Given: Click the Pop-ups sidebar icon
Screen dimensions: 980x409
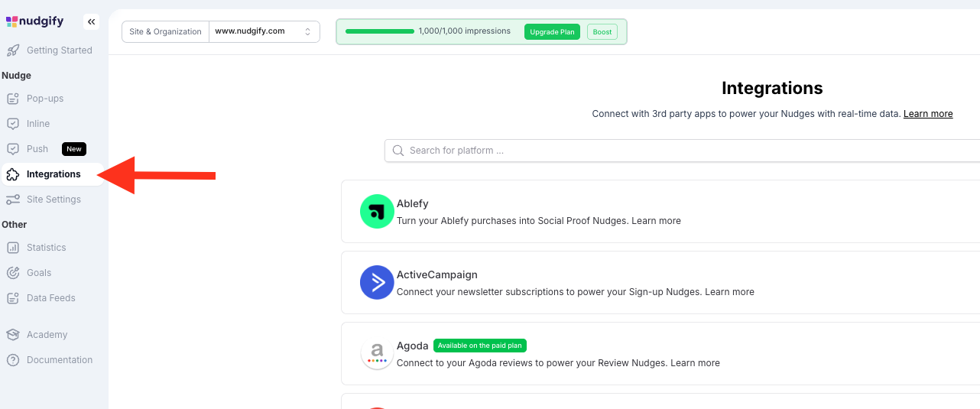Looking at the screenshot, I should pos(13,99).
